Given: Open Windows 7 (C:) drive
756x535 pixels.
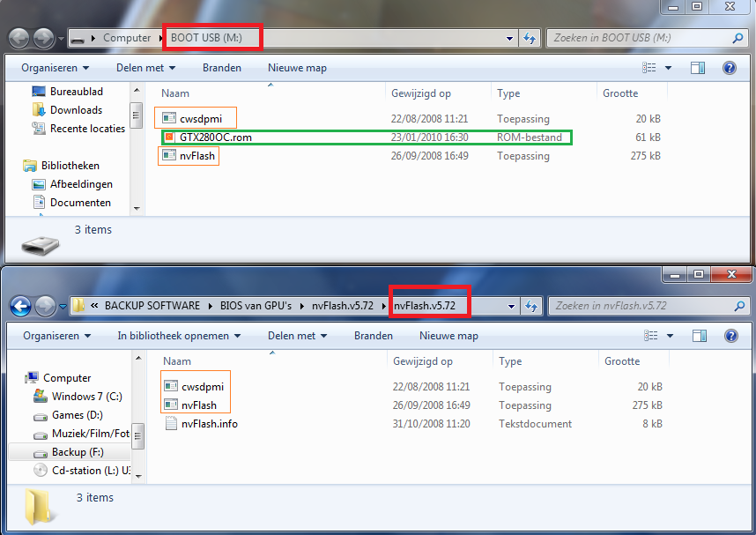Looking at the screenshot, I should (78, 397).
